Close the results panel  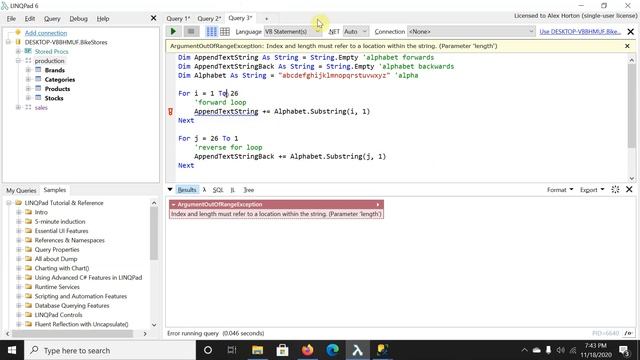629,189
